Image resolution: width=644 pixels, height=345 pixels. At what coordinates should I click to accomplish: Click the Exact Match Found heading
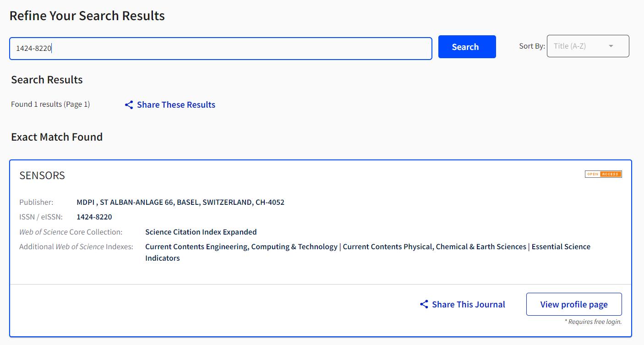57,137
